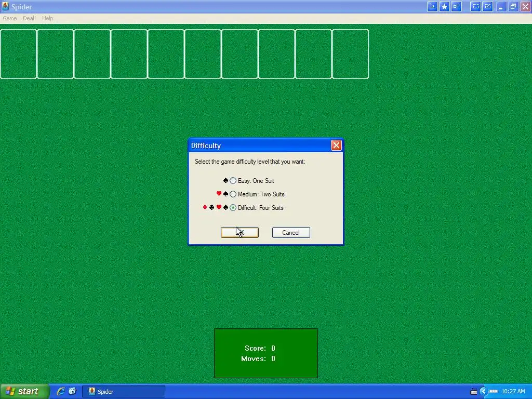The height and width of the screenshot is (399, 532).
Task: Select Difficult: Four Suits radio button
Action: pyautogui.click(x=233, y=208)
